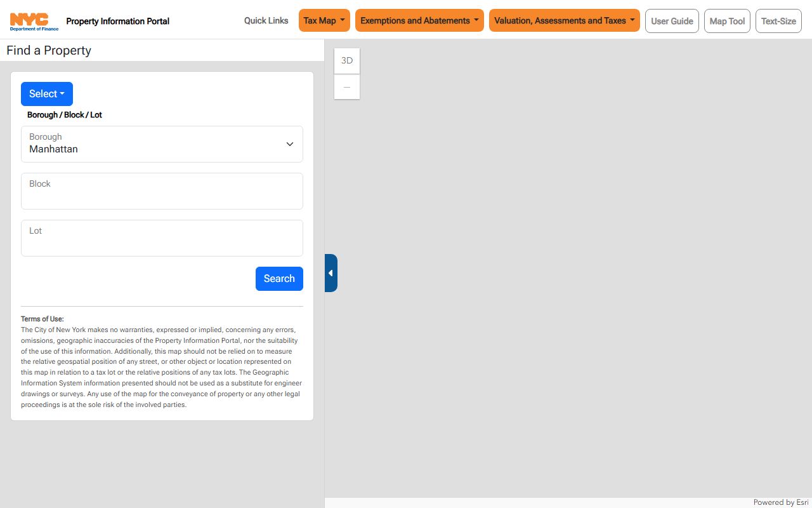The image size is (812, 508).
Task: Open the User Guide
Action: pos(672,21)
